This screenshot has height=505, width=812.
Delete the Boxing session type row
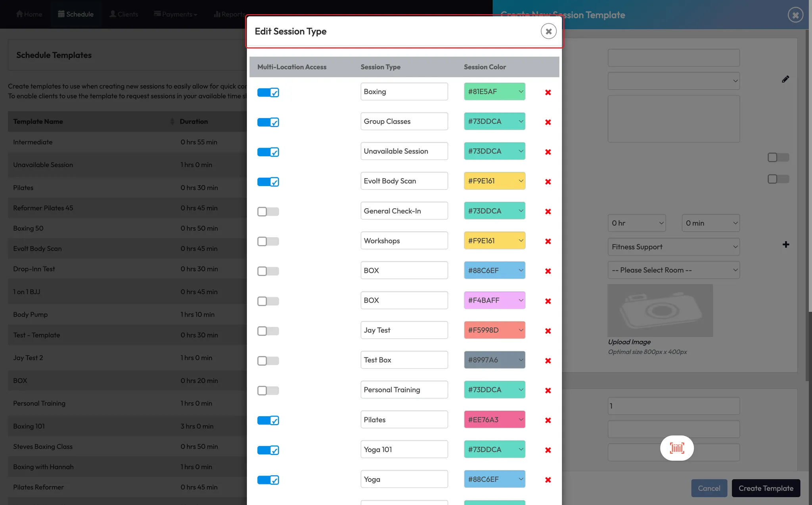[x=548, y=92]
